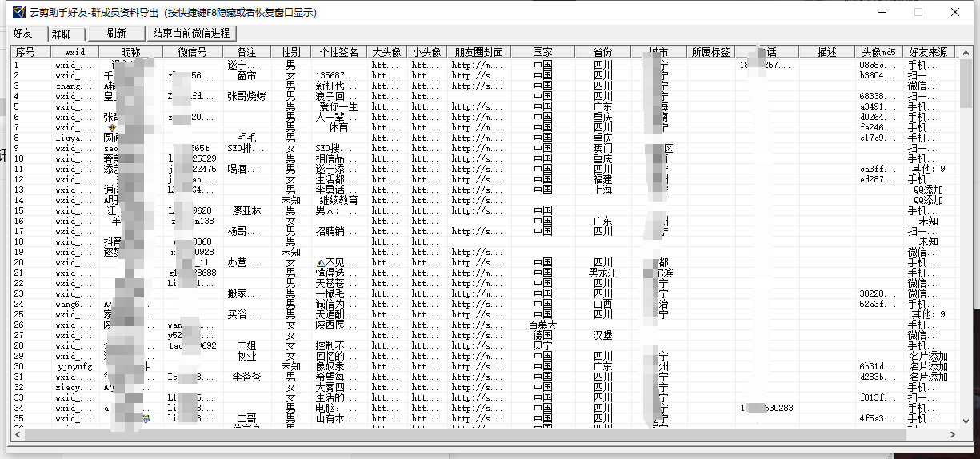This screenshot has width=980, height=459.
Task: Click the vertical scrollbar up arrow
Action: pos(966,52)
